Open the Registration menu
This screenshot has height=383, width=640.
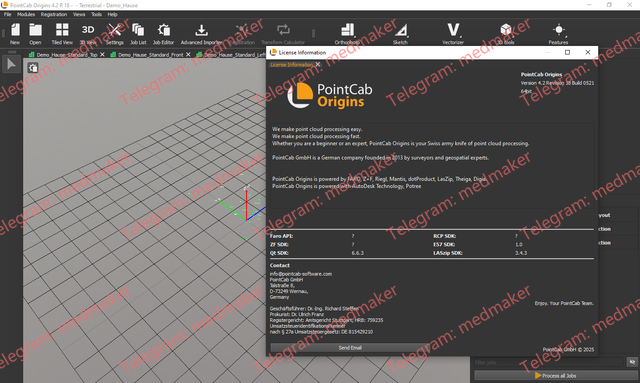tap(53, 14)
